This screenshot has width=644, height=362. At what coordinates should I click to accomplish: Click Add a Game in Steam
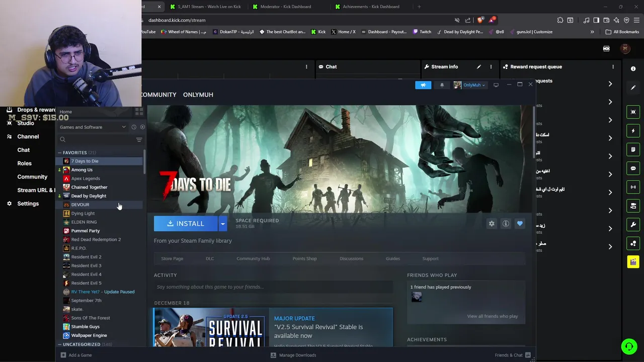(76, 355)
